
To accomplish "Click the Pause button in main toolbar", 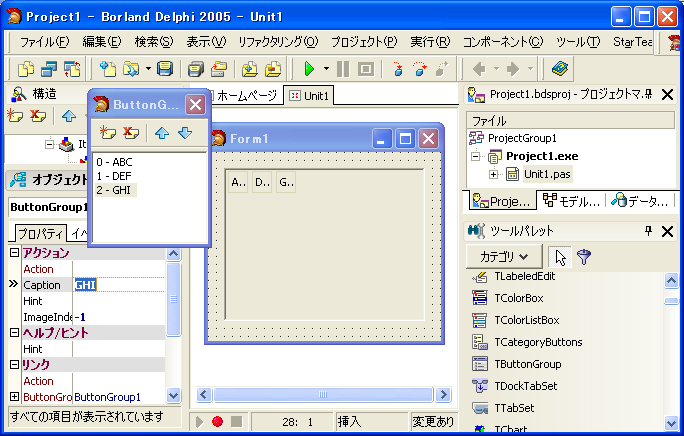I will (x=343, y=69).
